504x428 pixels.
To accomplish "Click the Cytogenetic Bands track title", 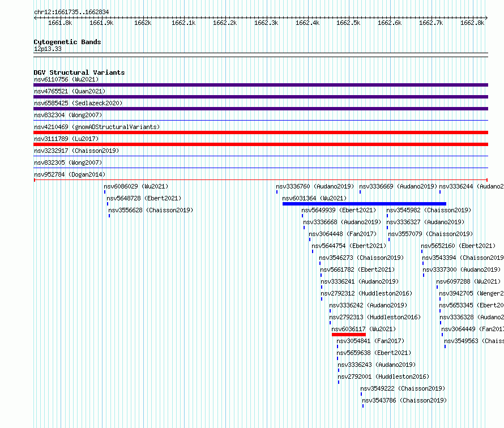I will 67,42.
